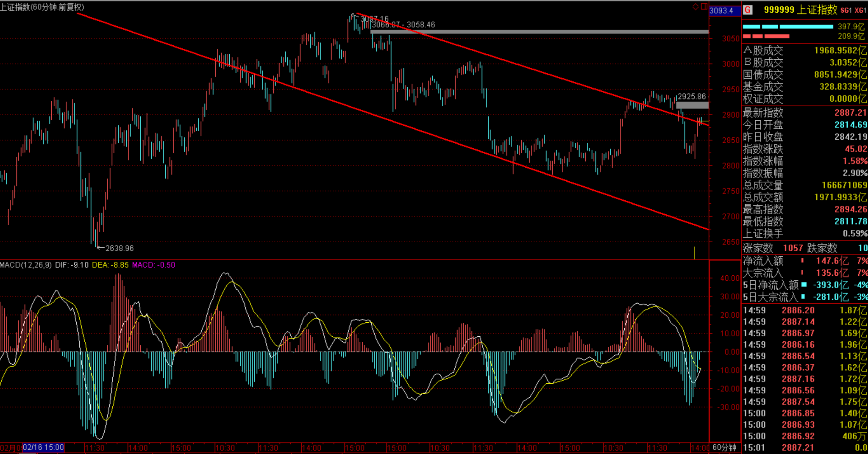Click the A股成交 row
This screenshot has height=454, width=868.
click(x=805, y=50)
